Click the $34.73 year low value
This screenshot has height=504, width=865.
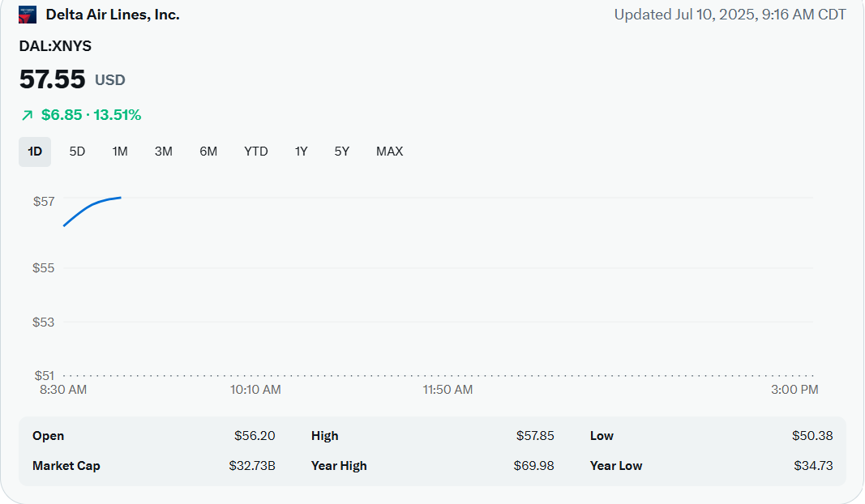click(x=813, y=466)
